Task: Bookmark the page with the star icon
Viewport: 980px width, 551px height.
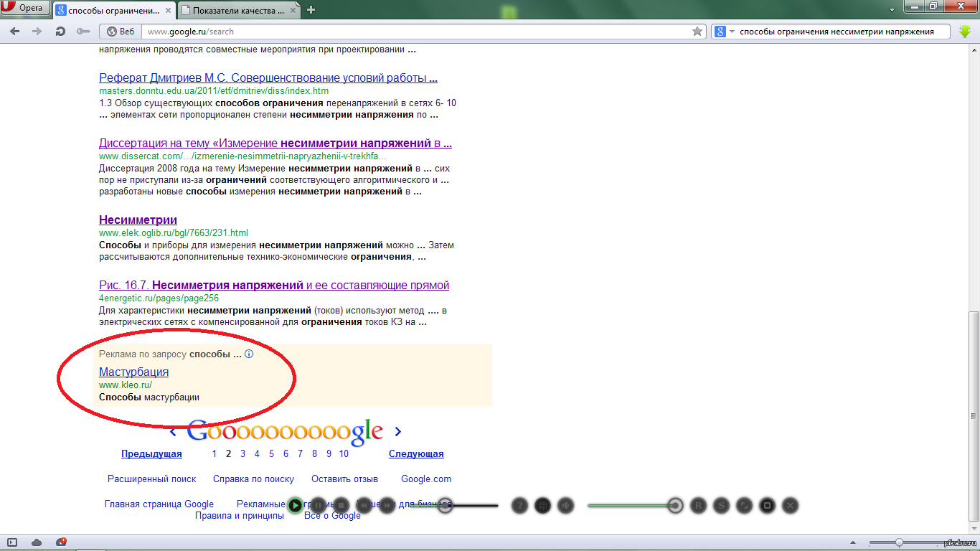Action: coord(697,32)
